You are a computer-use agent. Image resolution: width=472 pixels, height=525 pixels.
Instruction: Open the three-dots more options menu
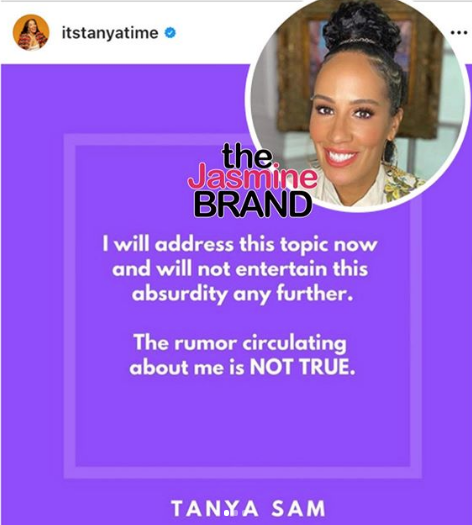[459, 32]
